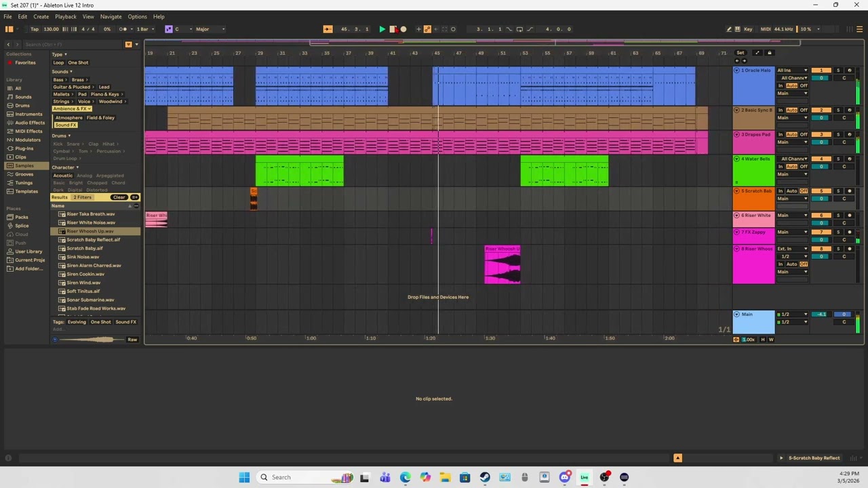Adjust Main track volume slider
Image resolution: width=868 pixels, height=488 pixels.
click(821, 314)
